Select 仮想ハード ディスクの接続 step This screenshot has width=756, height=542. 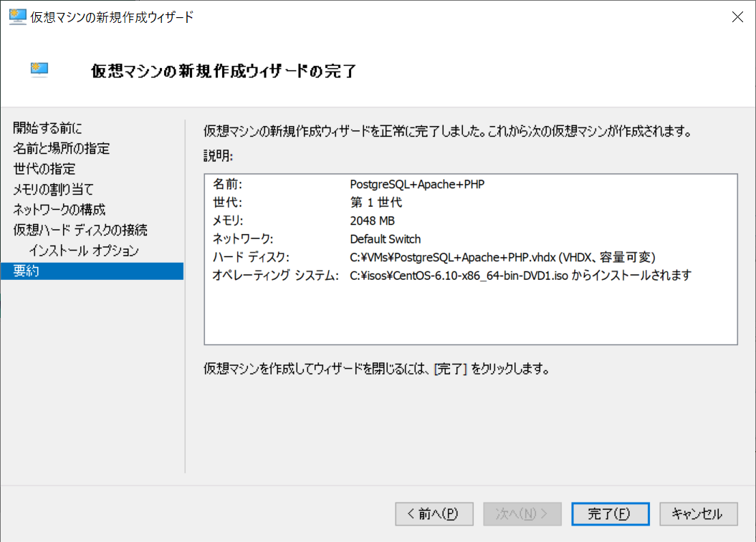[x=80, y=230]
